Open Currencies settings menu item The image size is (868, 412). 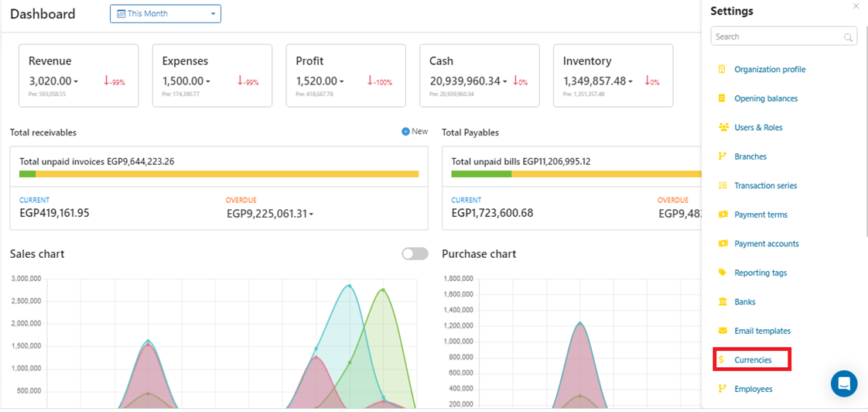pos(752,360)
